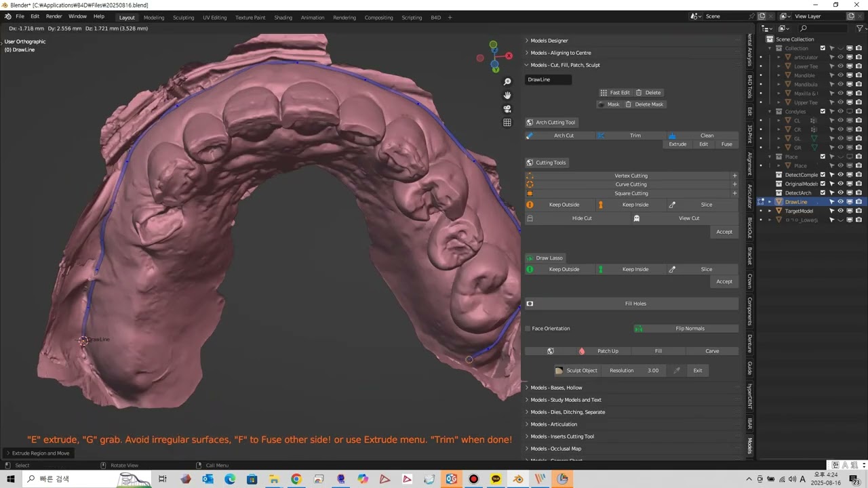This screenshot has width=868, height=488.
Task: Hide articulator with its eye icon
Action: (x=840, y=57)
